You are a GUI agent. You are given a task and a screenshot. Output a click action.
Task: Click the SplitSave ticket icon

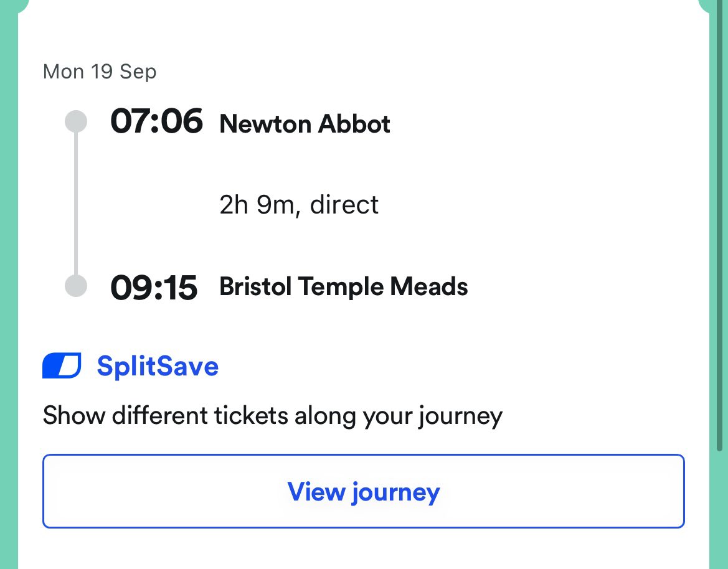[62, 366]
